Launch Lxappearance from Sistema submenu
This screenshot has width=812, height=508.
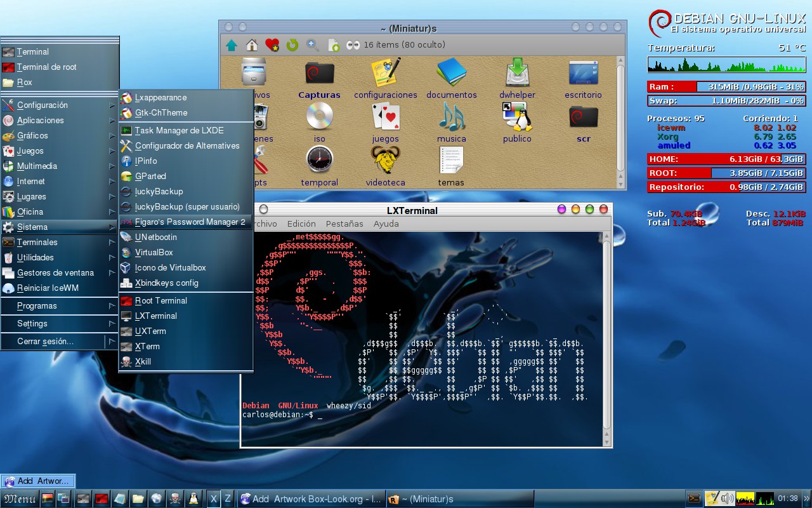point(186,97)
